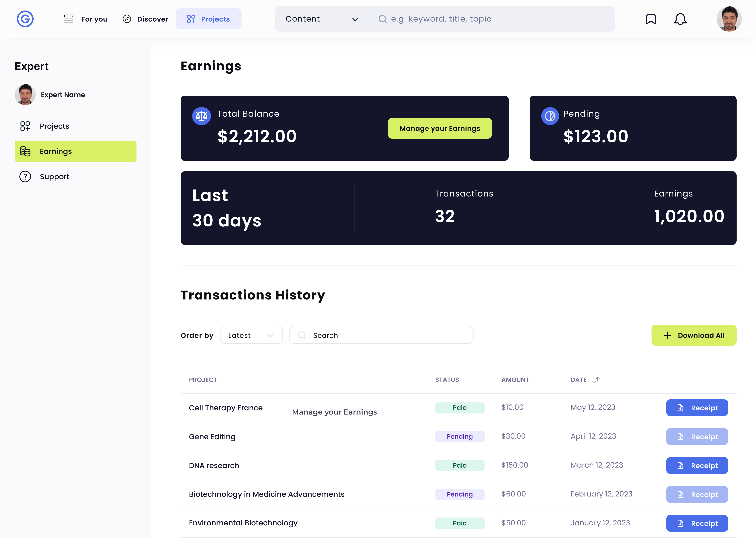Click the $10.00 amount
Viewport: 756px width, 538px height.
512,407
